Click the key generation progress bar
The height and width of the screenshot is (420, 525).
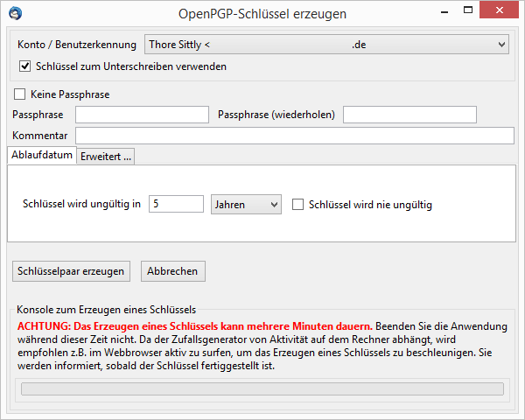pyautogui.click(x=262, y=388)
